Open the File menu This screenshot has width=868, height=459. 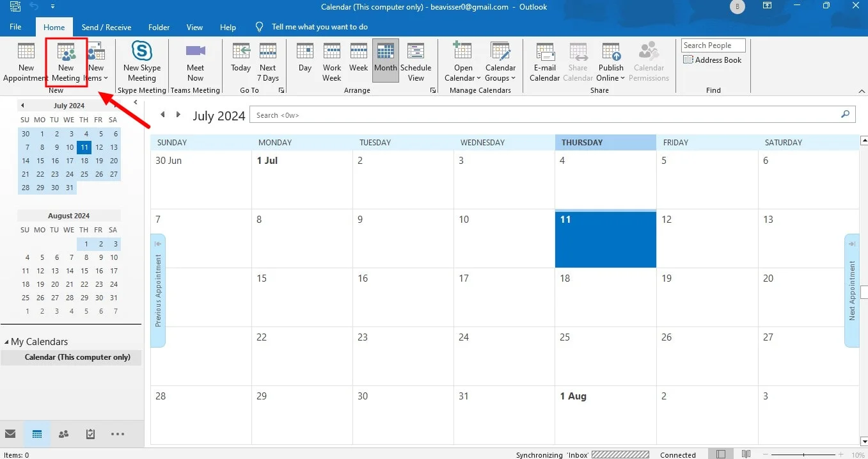point(15,27)
